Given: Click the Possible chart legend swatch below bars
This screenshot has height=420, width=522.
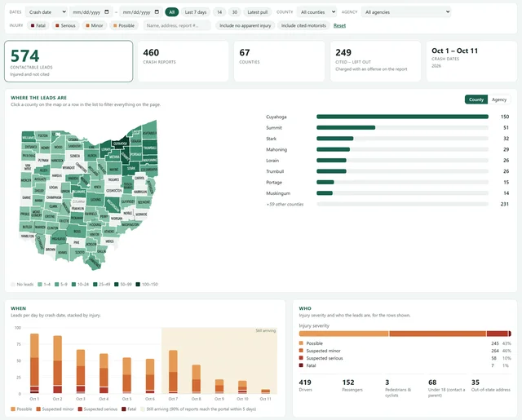Looking at the screenshot, I should click(13, 409).
